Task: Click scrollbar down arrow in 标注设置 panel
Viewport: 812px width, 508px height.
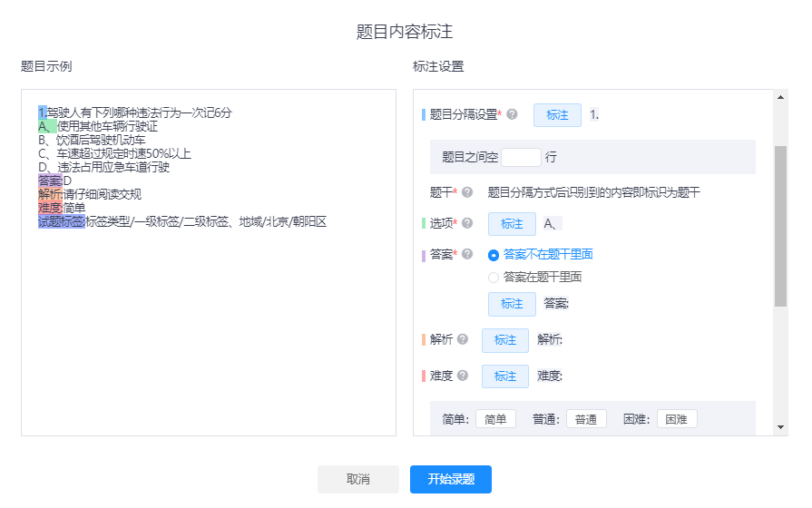Action: pos(780,428)
